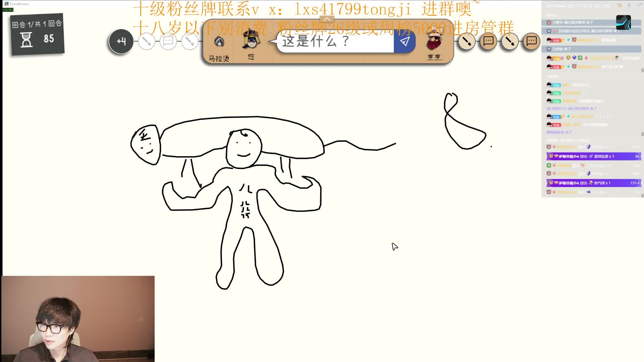Click brush step icon right of 烹烹
Screen dimensions: 644x362
pyautogui.click(x=466, y=41)
